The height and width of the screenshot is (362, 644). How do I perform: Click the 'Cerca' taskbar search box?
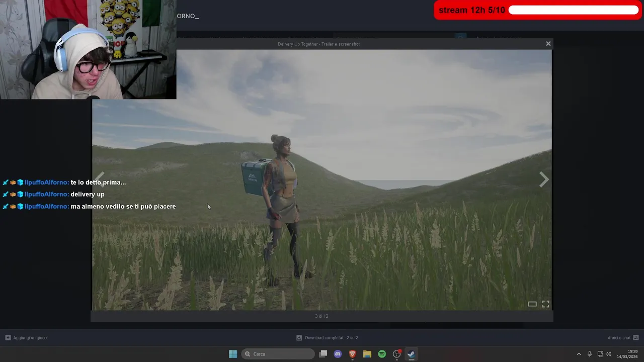[x=278, y=354]
